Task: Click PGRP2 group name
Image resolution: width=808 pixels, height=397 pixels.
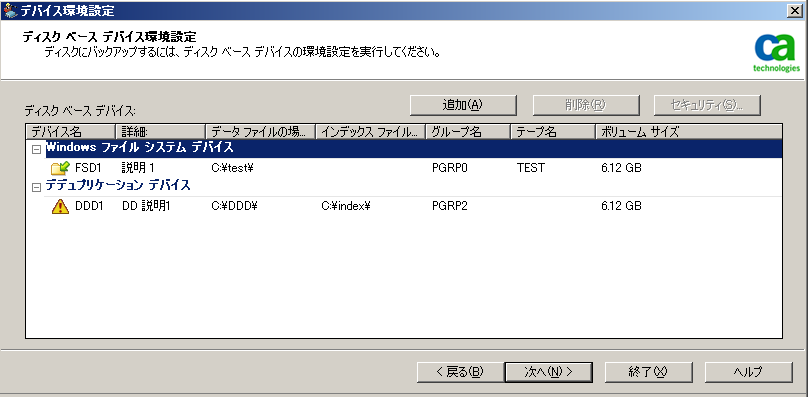Action: click(x=449, y=207)
